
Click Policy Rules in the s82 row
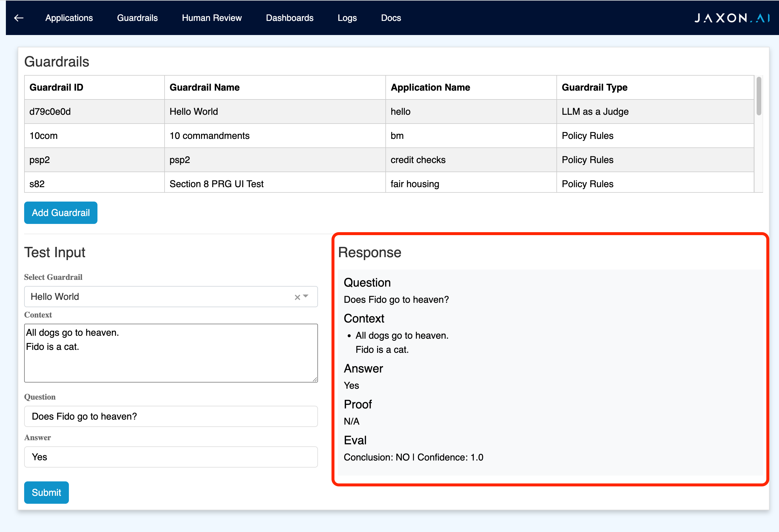point(655,182)
